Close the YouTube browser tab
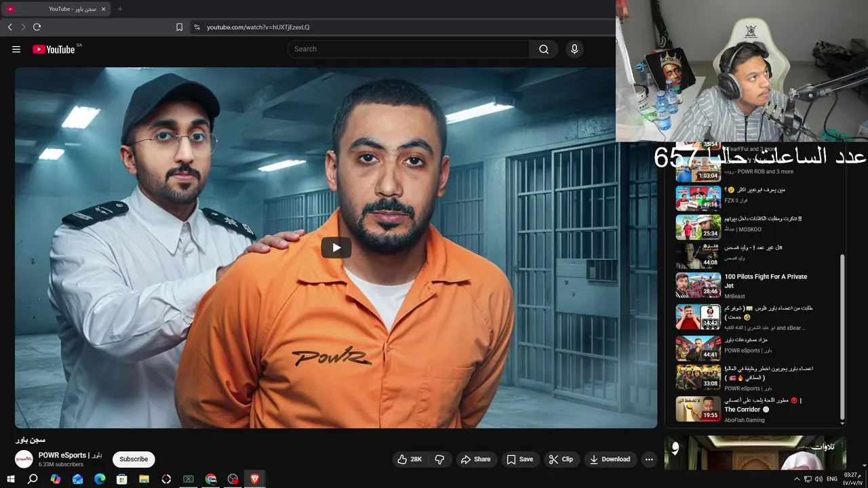The height and width of the screenshot is (488, 868). pos(104,9)
